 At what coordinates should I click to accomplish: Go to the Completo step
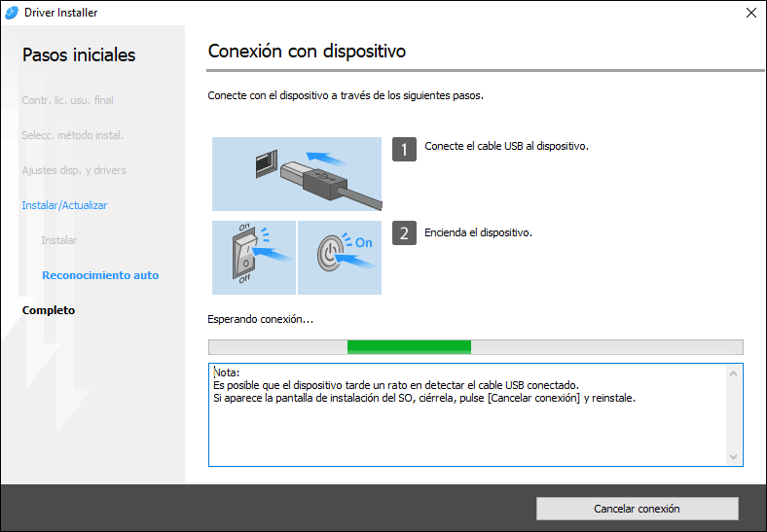49,310
